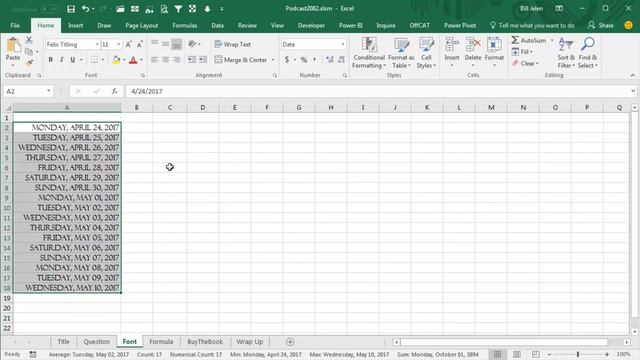This screenshot has width=640, height=360.
Task: Toggle align right
Action: coord(177,60)
